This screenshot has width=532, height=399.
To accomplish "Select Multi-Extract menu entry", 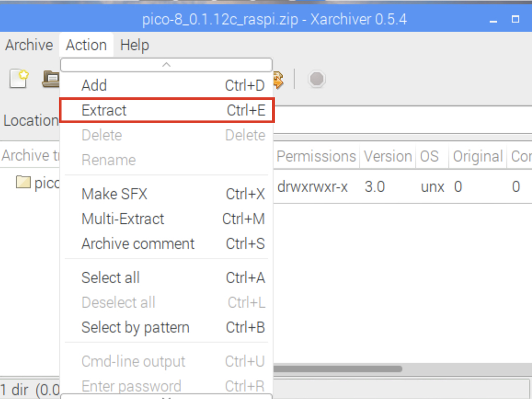I will coord(167,219).
